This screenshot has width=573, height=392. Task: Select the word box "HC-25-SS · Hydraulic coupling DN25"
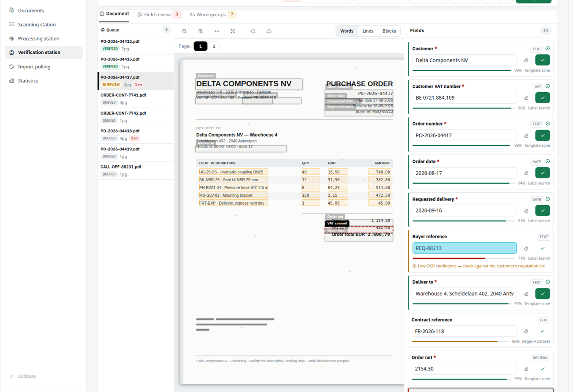(233, 172)
